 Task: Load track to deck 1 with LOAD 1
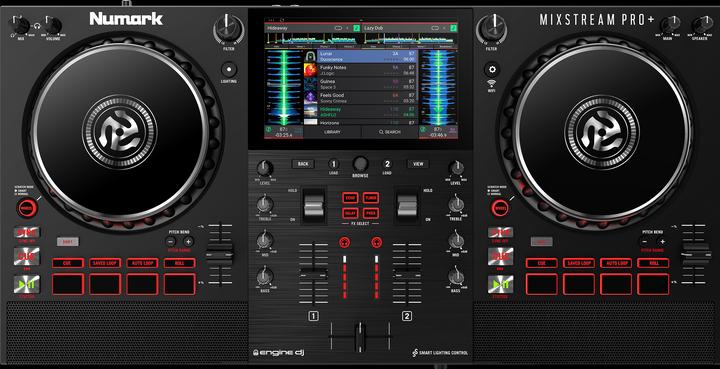click(x=334, y=164)
